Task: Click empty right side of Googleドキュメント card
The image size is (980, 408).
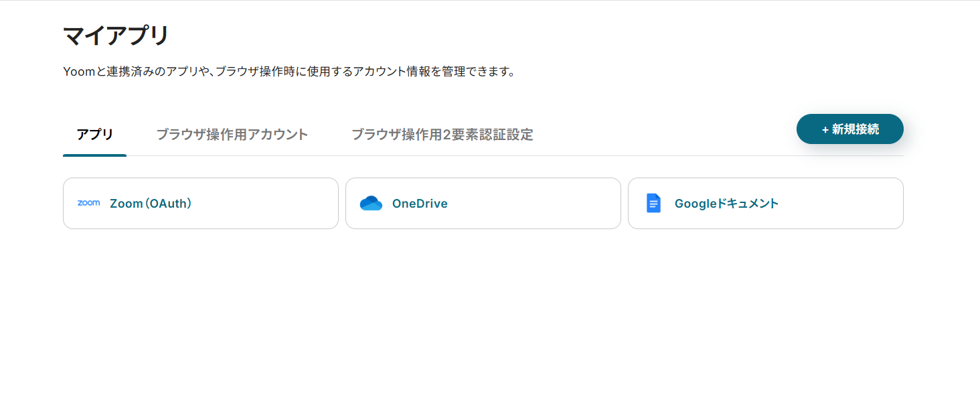Action: point(850,203)
